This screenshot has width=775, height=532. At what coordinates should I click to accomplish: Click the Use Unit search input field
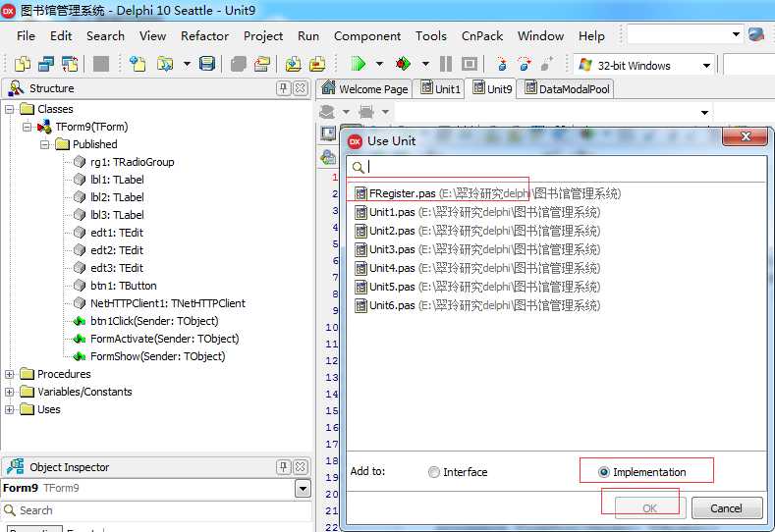click(x=557, y=168)
